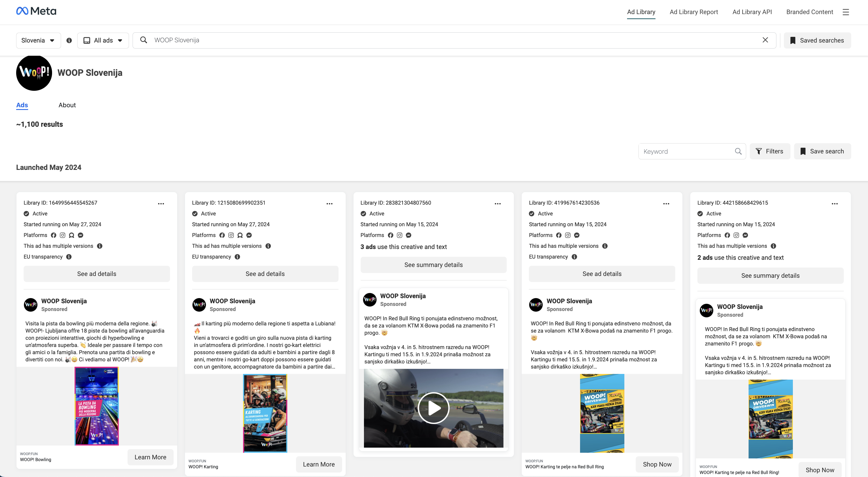Screen dimensions: 868x477
Task: Click multiple versions info icon on ad 1215080699902351
Action: pos(268,246)
